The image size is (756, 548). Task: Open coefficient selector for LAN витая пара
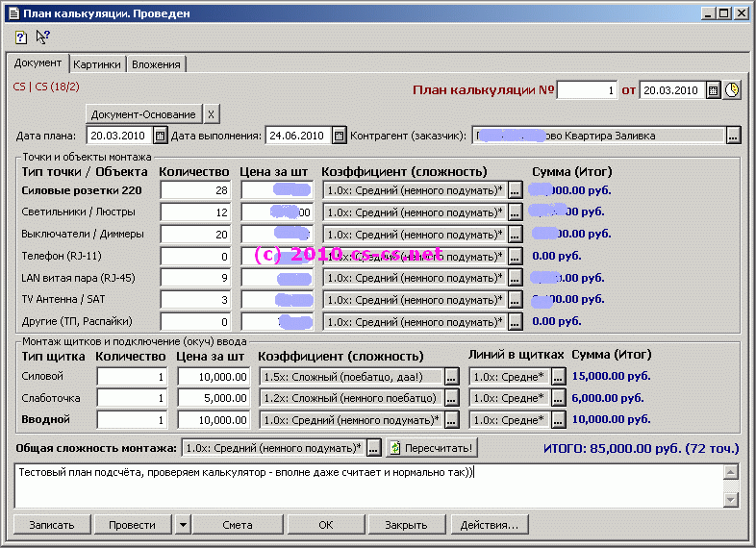[x=515, y=278]
